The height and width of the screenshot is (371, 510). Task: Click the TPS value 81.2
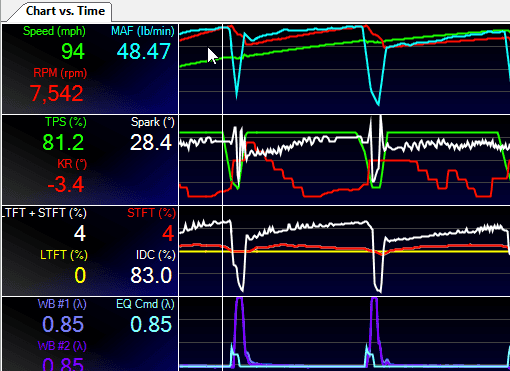[63, 142]
